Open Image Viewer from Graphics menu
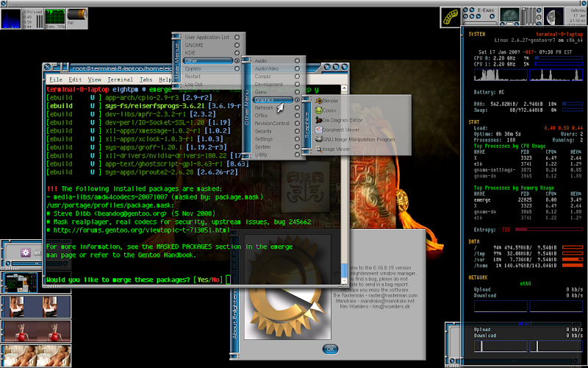 point(335,149)
